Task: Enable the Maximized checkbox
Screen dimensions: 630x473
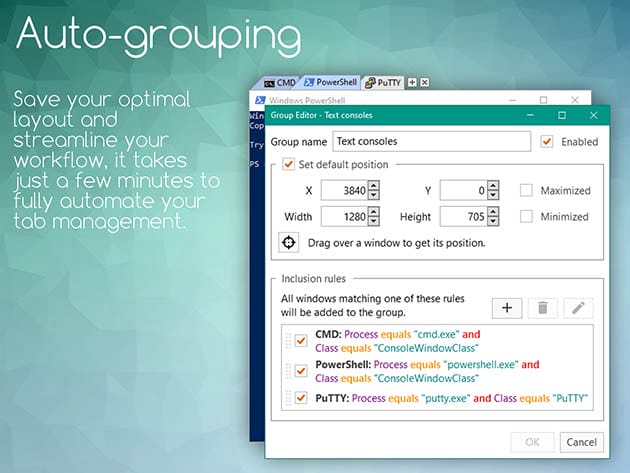Action: click(x=526, y=190)
